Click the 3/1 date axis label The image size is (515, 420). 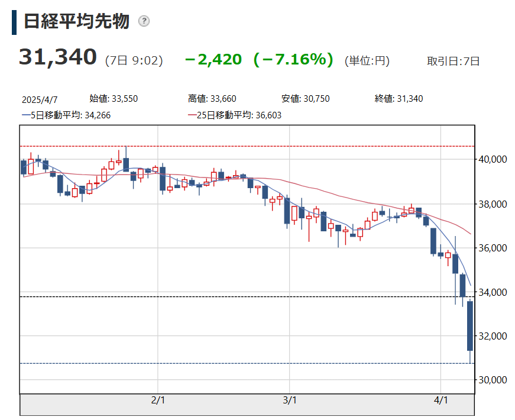[290, 400]
